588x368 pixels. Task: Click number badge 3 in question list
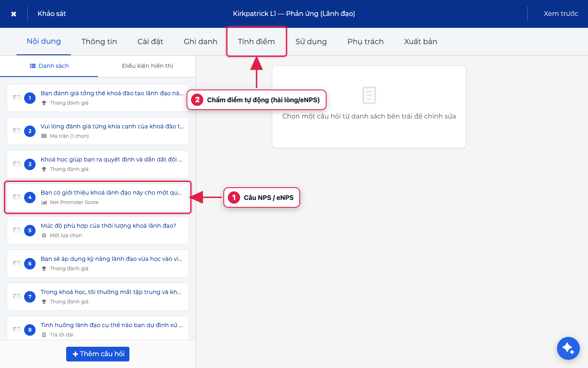click(30, 164)
